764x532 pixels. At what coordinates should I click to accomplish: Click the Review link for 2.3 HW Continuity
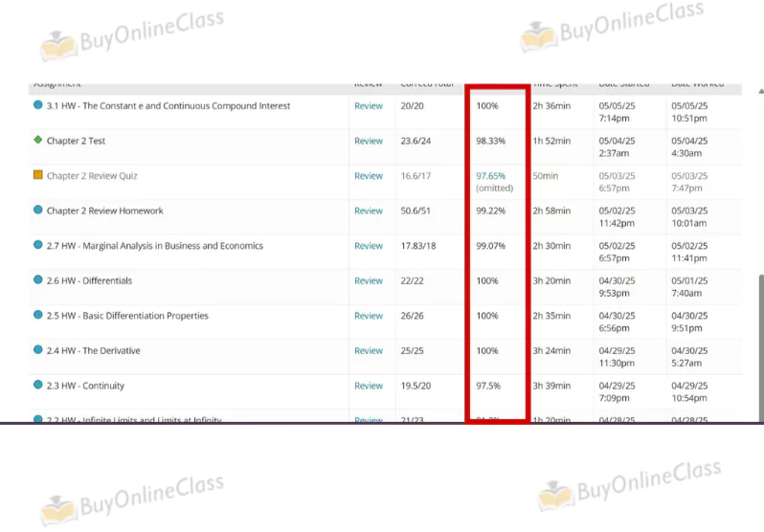click(x=368, y=386)
